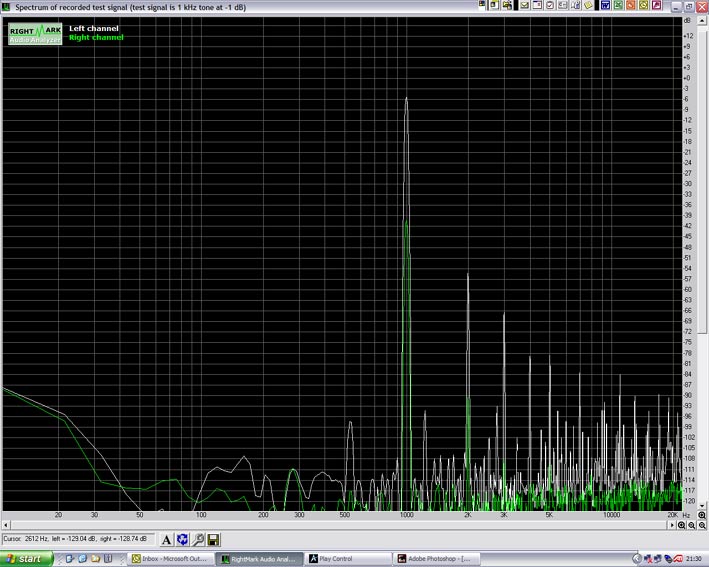The width and height of the screenshot is (709, 567).
Task: Click the blue swap-arrows toolbar icon
Action: coord(182,539)
